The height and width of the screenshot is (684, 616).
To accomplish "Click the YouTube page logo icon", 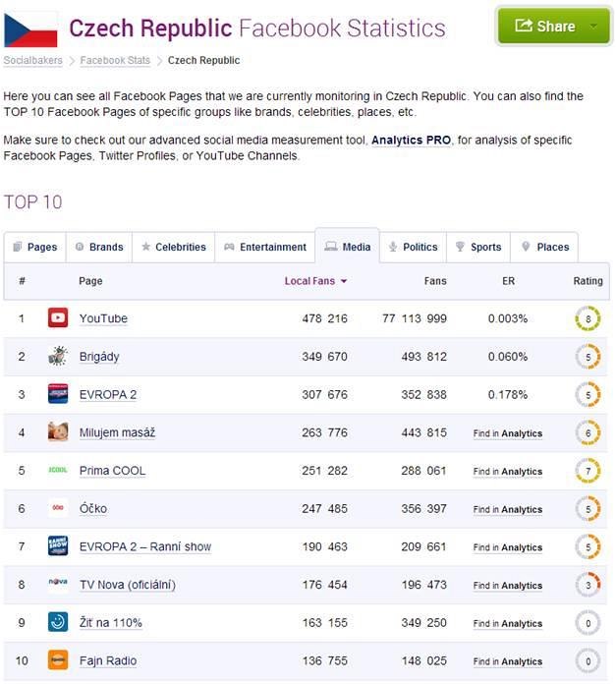I will click(58, 318).
